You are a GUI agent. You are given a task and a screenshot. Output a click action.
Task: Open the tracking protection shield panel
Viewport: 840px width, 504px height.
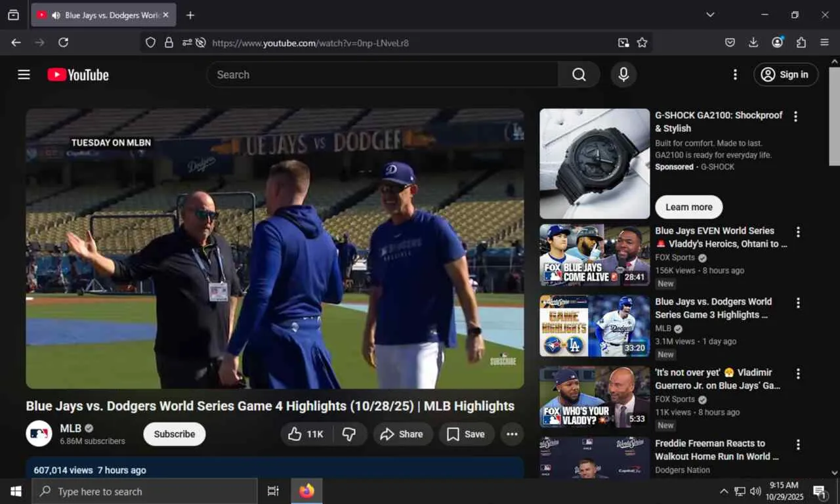(151, 43)
